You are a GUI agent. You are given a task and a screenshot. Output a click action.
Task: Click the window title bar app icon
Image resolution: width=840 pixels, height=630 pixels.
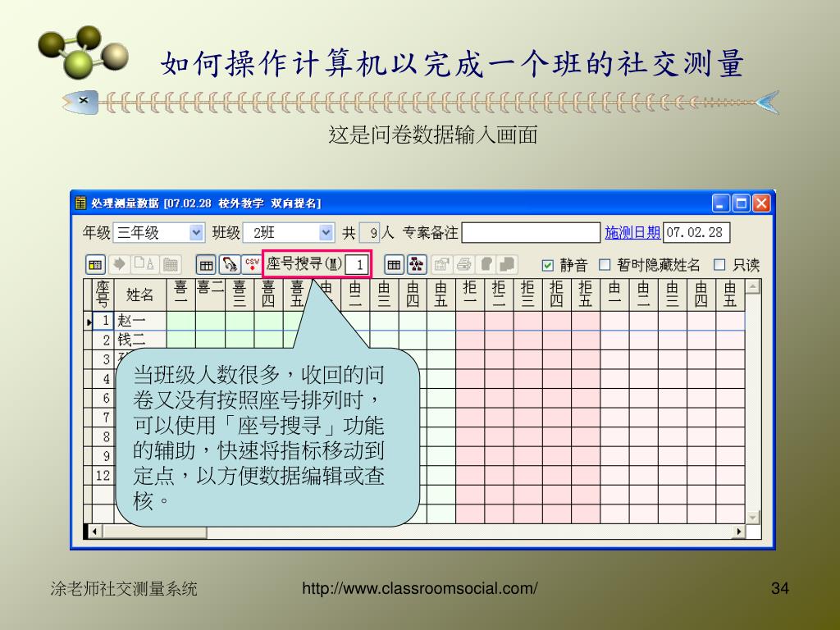(80, 203)
